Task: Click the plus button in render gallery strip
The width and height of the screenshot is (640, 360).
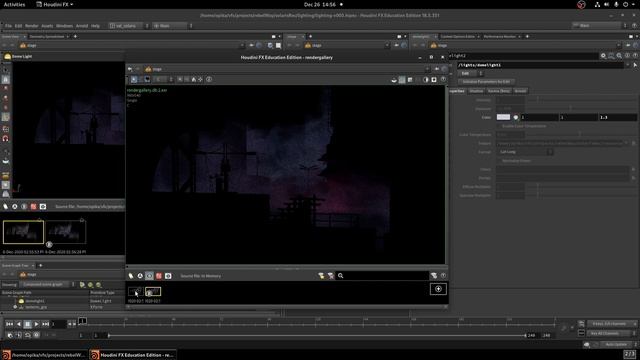Action: coord(438,289)
